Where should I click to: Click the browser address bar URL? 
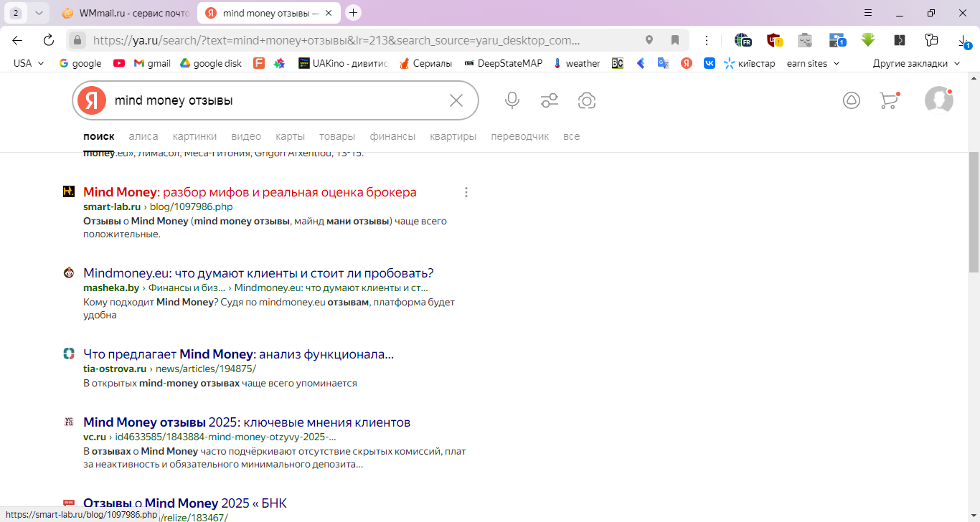click(x=336, y=40)
